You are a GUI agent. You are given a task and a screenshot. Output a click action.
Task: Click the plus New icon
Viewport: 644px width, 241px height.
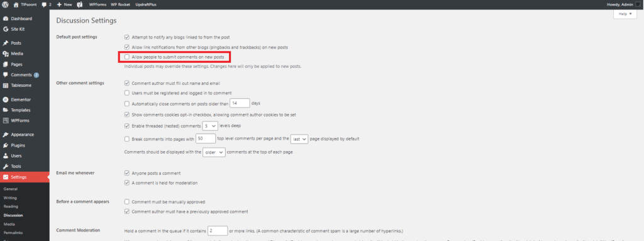pyautogui.click(x=59, y=4)
